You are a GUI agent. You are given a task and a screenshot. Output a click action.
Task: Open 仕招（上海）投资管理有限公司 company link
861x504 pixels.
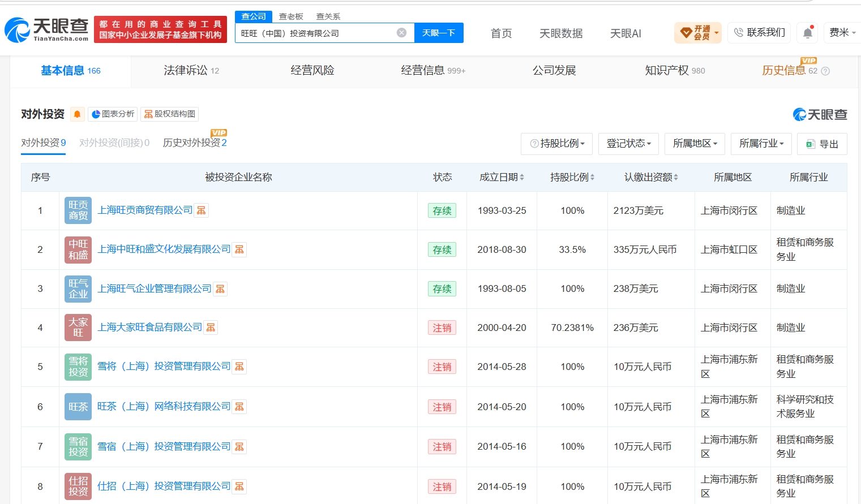click(x=164, y=486)
